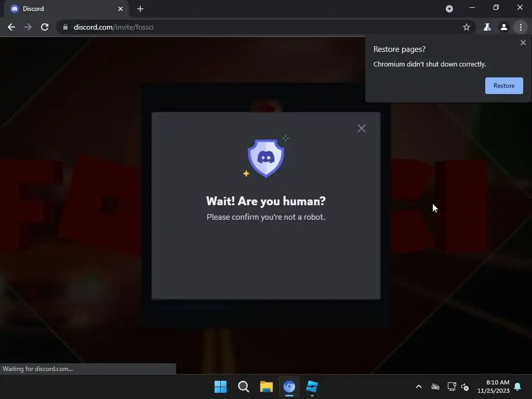Switch to Chromium in taskbar
Screen dimensions: 532x399
coord(289,387)
